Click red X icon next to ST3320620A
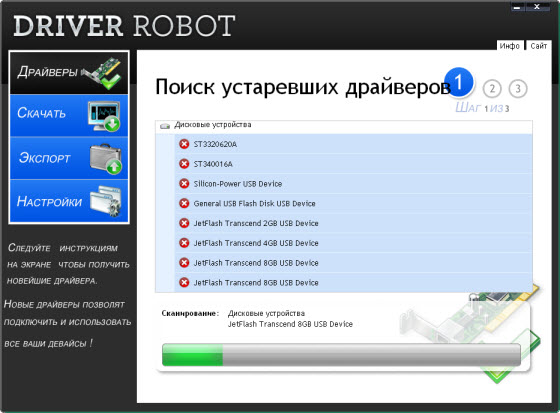560x413 pixels. pos(184,144)
